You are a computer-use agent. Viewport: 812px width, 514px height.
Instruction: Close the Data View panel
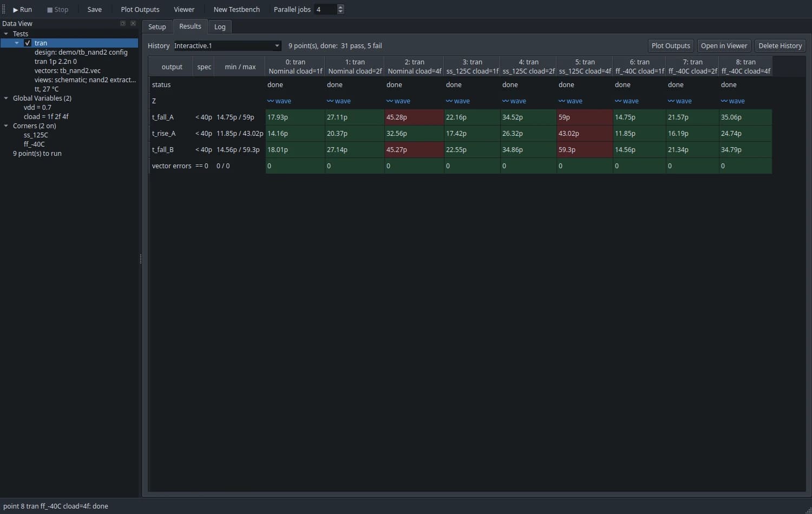(x=133, y=23)
